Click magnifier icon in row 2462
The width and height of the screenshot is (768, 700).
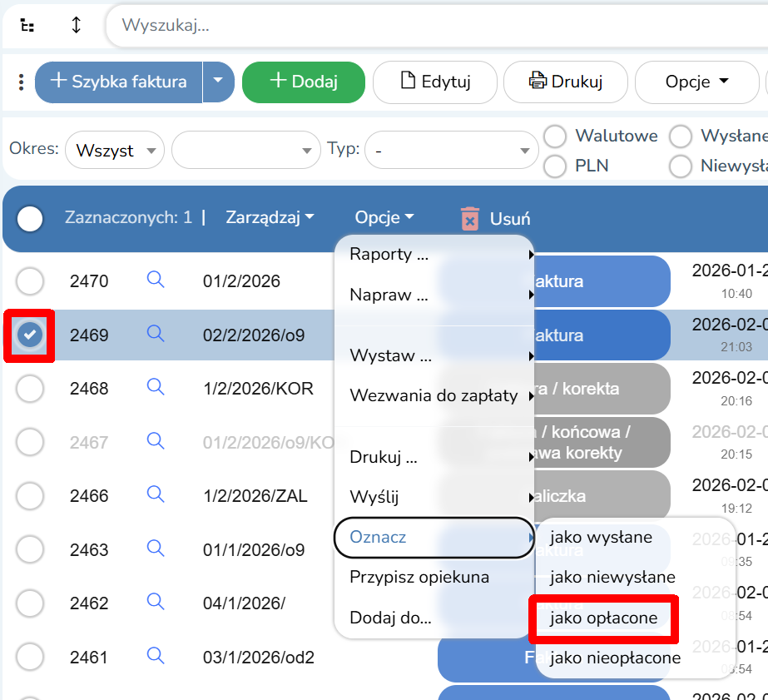pyautogui.click(x=156, y=603)
